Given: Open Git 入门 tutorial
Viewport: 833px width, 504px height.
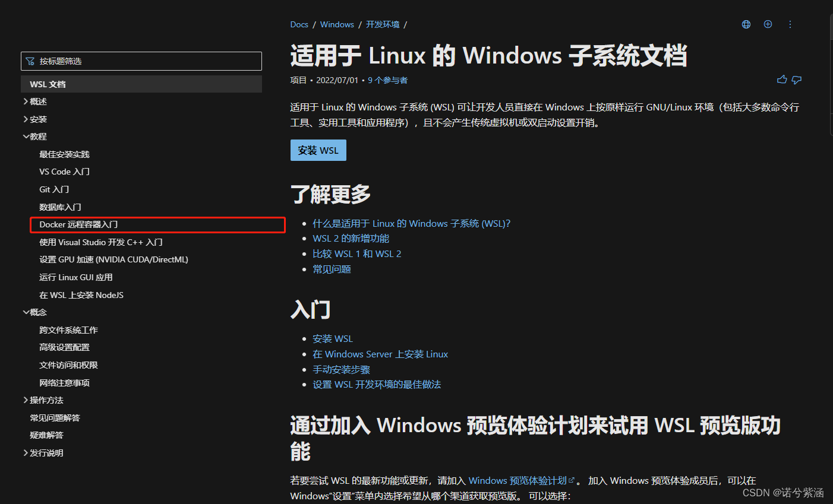Looking at the screenshot, I should [54, 189].
